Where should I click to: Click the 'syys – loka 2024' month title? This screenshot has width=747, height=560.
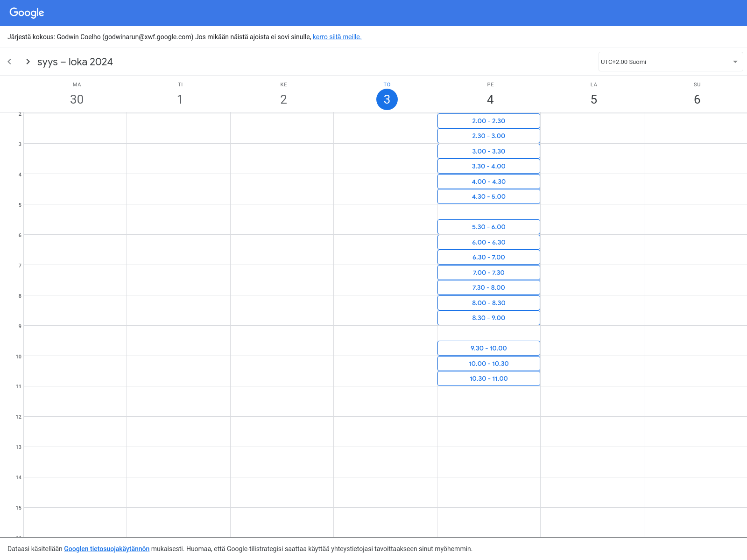pos(75,62)
